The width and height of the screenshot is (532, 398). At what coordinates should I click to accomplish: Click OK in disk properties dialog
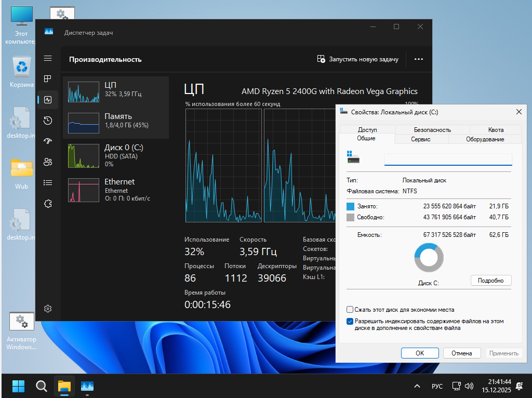click(x=420, y=353)
